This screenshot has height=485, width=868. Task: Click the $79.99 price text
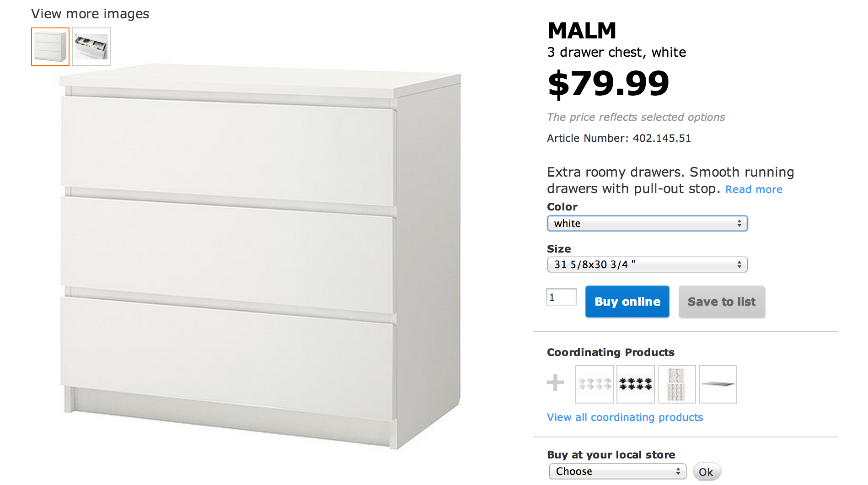pyautogui.click(x=608, y=84)
